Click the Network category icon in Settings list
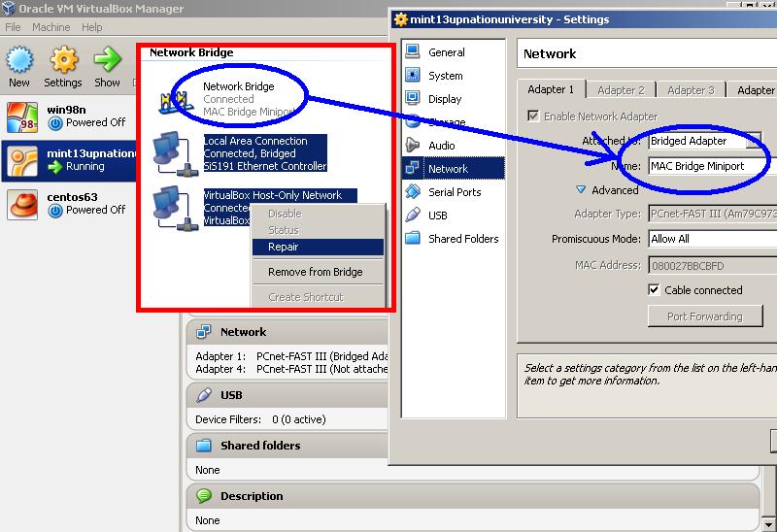The width and height of the screenshot is (777, 532). click(413, 168)
